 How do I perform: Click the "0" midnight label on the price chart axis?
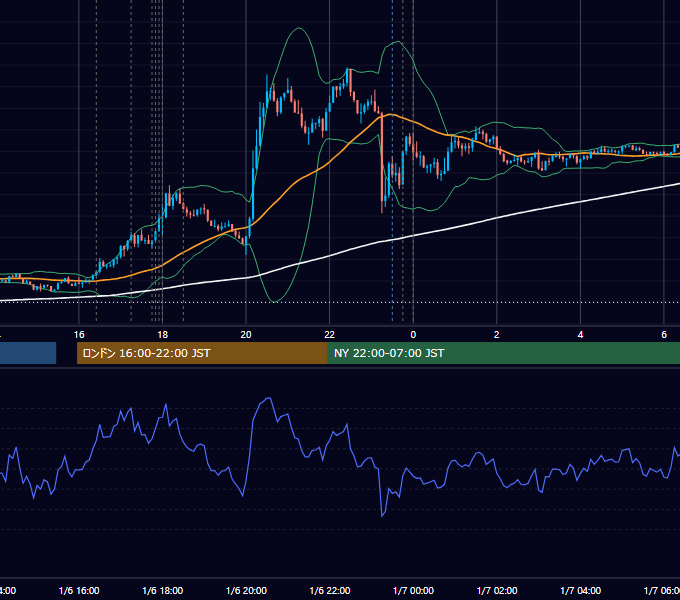coord(413,335)
